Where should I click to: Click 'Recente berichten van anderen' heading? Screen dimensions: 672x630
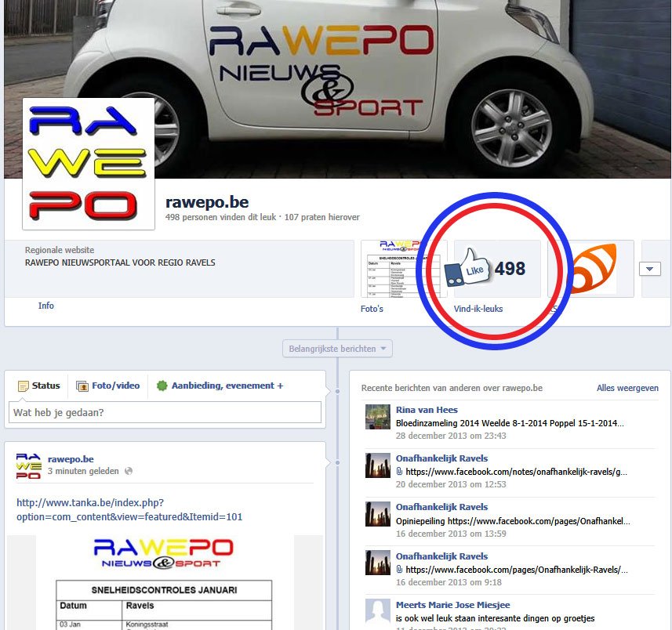(x=452, y=388)
